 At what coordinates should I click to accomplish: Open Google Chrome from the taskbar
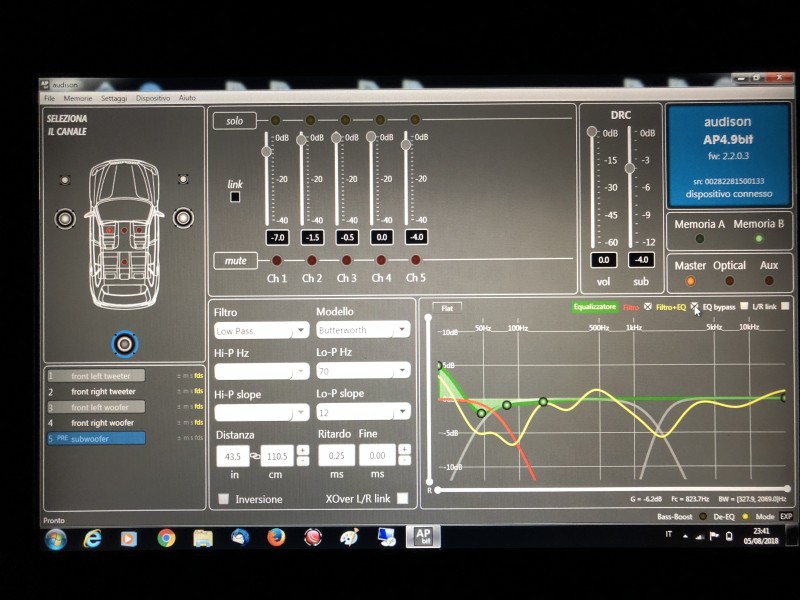pyautogui.click(x=166, y=538)
